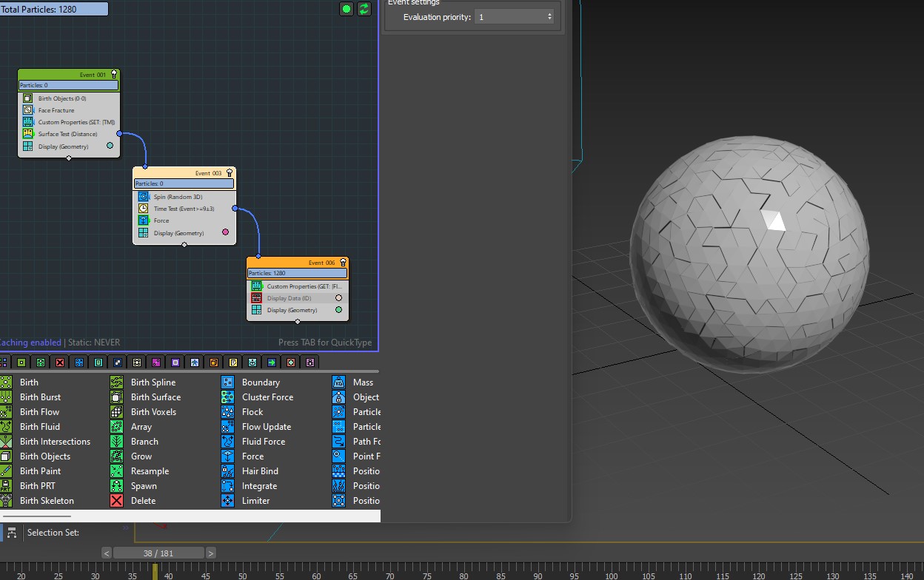This screenshot has height=580, width=924.
Task: Click the Surface Test blue output connector
Action: tap(119, 134)
